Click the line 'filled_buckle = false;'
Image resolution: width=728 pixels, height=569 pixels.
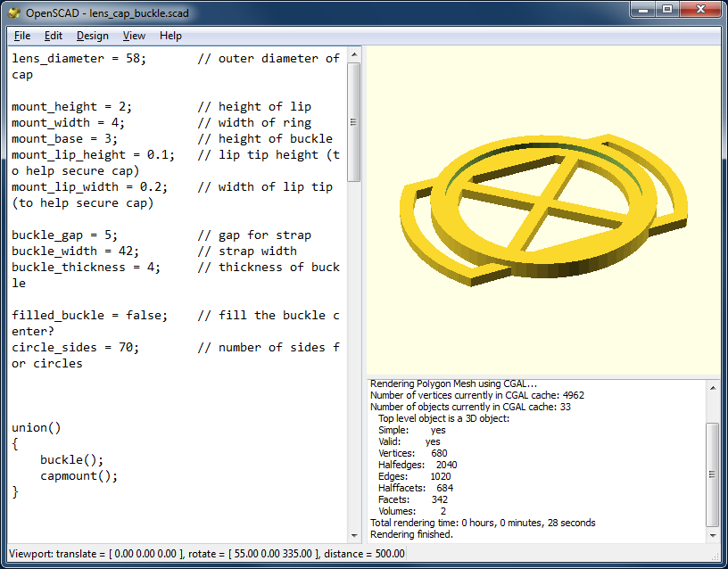89,316
